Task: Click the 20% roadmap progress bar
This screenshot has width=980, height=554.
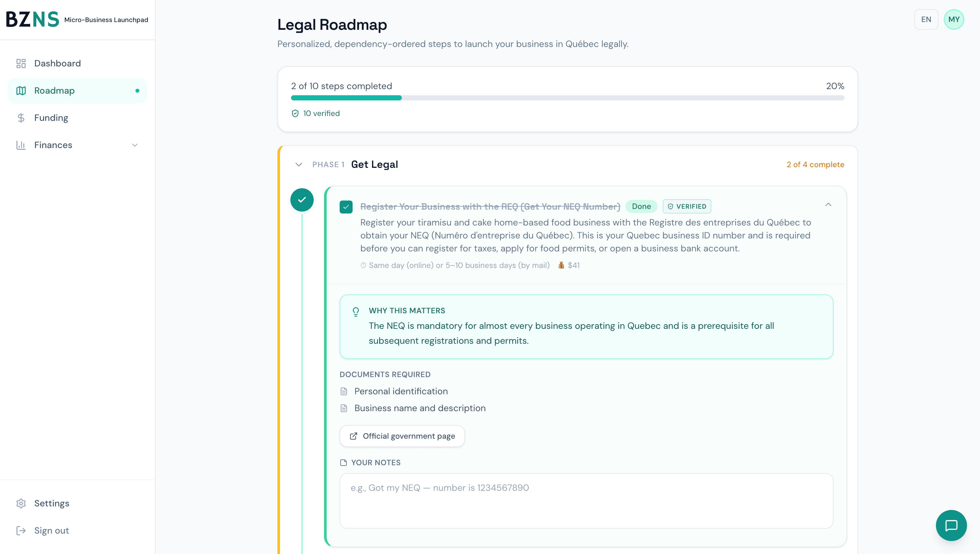Action: tap(567, 98)
